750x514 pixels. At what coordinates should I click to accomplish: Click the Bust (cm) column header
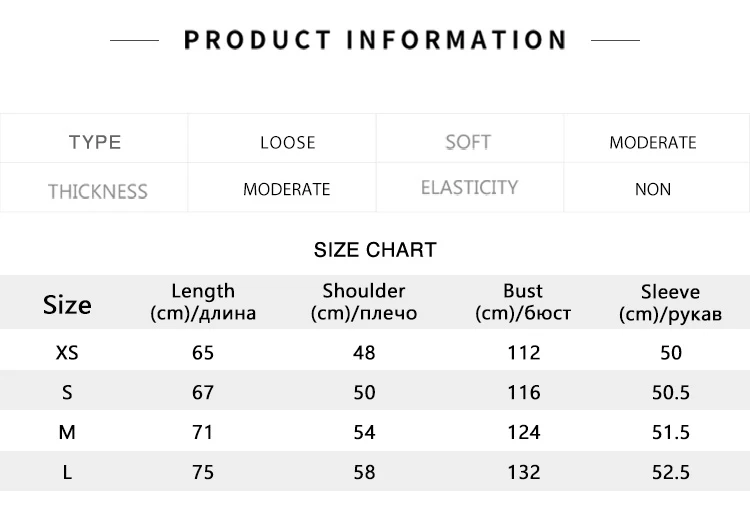[x=523, y=302]
